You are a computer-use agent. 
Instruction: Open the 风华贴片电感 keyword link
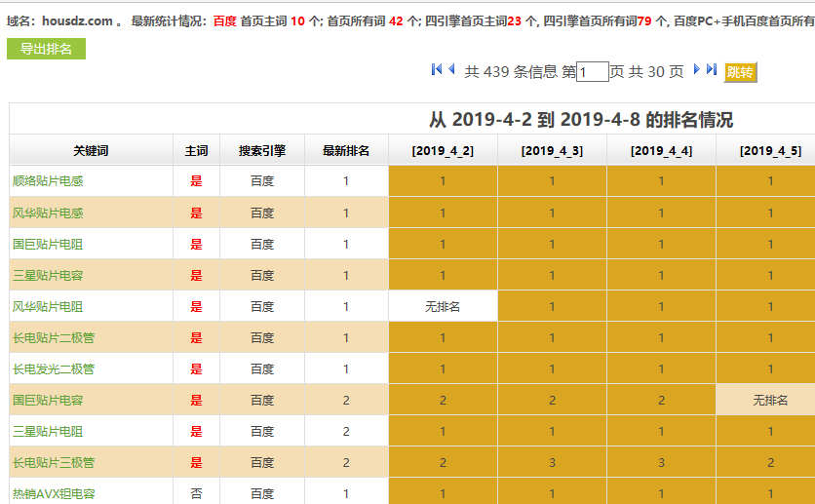(x=48, y=213)
